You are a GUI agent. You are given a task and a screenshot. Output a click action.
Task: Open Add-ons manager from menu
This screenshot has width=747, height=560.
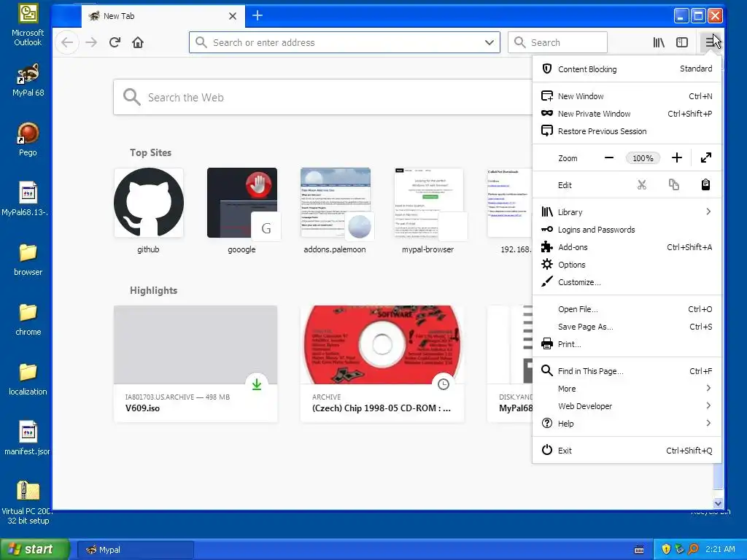[627, 247]
